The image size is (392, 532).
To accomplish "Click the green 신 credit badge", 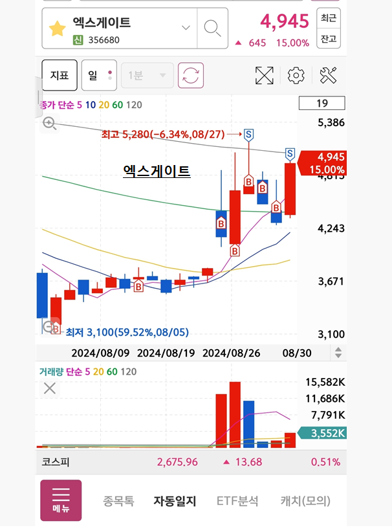I will point(78,40).
